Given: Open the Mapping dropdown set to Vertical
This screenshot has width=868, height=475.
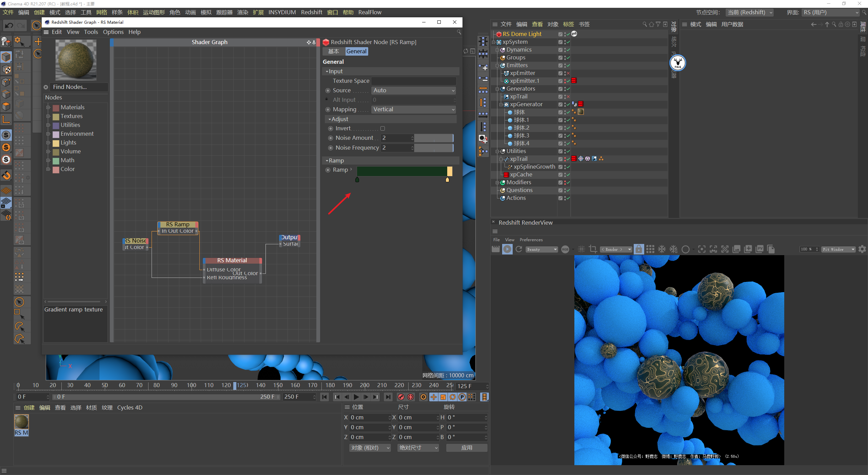Looking at the screenshot, I should [413, 110].
